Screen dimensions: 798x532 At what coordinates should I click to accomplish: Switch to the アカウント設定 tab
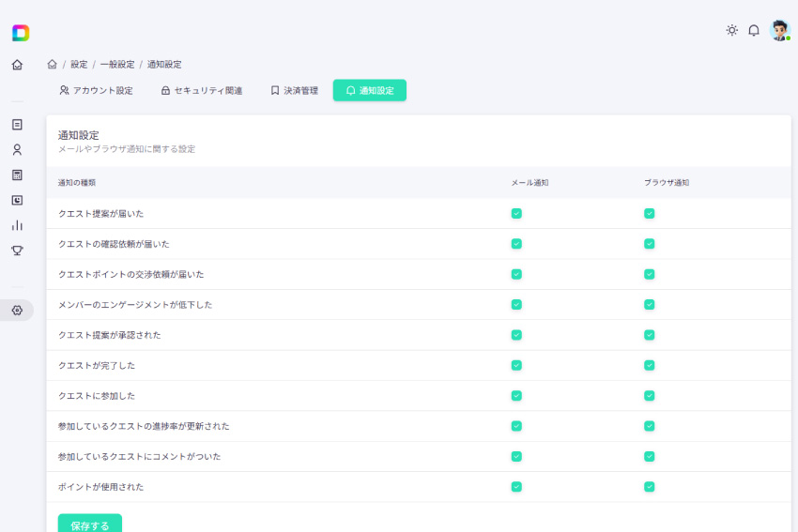coord(96,90)
